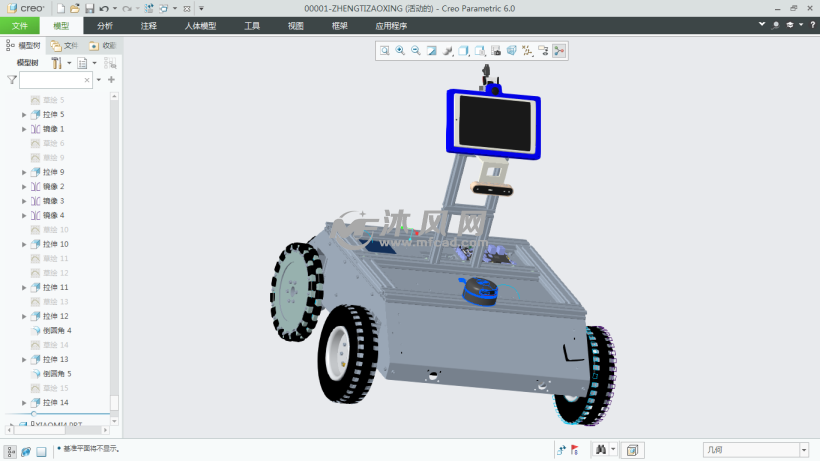
Task: Click the Zoom Out icon in graphics toolbar
Action: coord(416,50)
